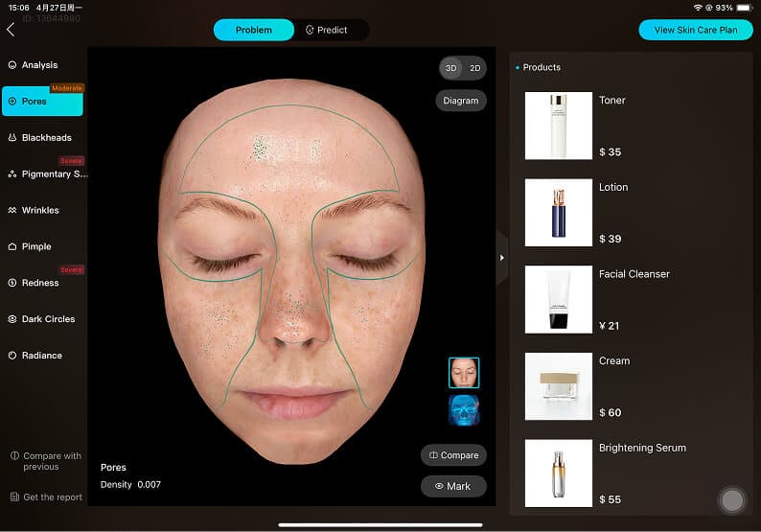The width and height of the screenshot is (761, 532).
Task: Click the Redness icon in sidebar
Action: coord(12,283)
